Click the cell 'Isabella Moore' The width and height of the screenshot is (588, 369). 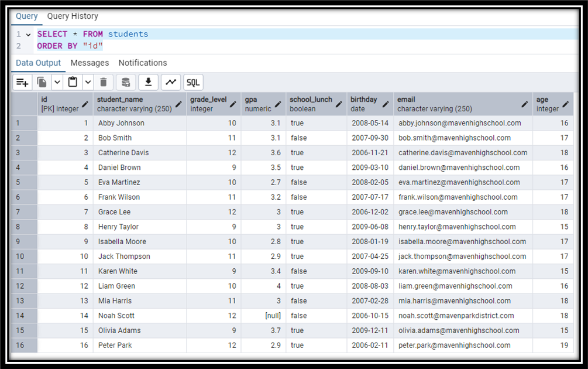pos(140,241)
